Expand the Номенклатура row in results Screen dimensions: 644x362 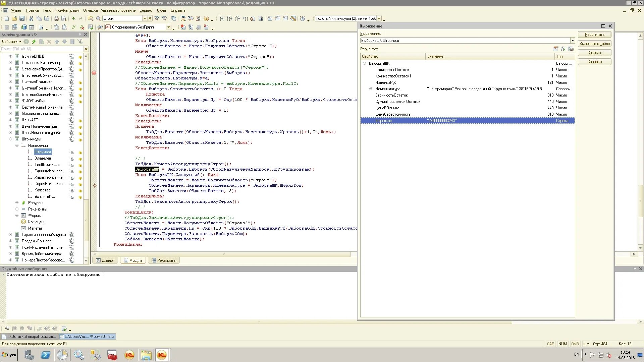[x=371, y=89]
